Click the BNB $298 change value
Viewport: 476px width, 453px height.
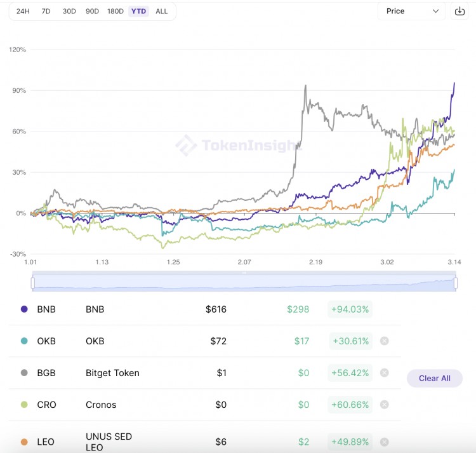298,309
